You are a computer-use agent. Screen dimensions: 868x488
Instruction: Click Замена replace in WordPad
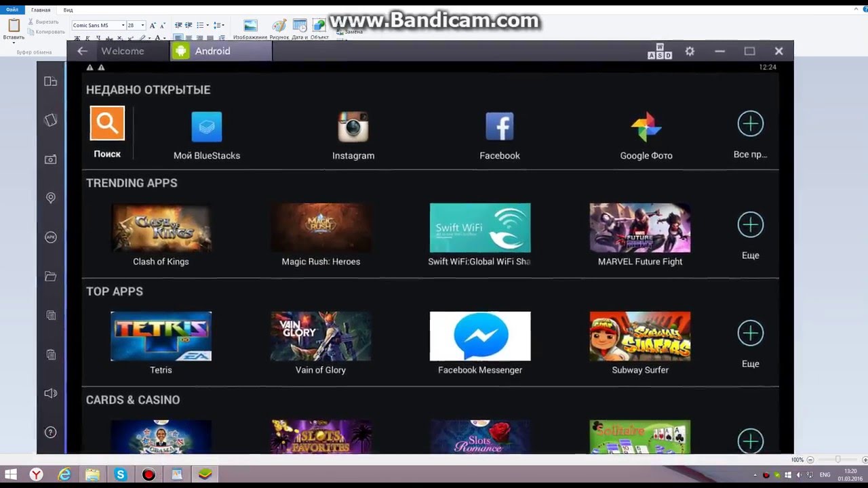point(349,32)
